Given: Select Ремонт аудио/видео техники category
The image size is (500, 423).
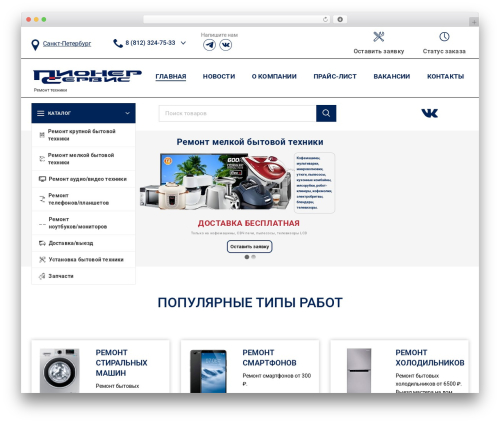Looking at the screenshot, I should [83, 179].
